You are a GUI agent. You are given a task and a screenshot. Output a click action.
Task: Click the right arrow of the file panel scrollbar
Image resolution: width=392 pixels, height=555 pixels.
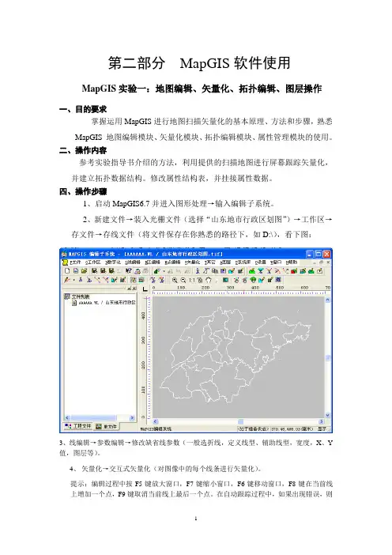(132, 417)
